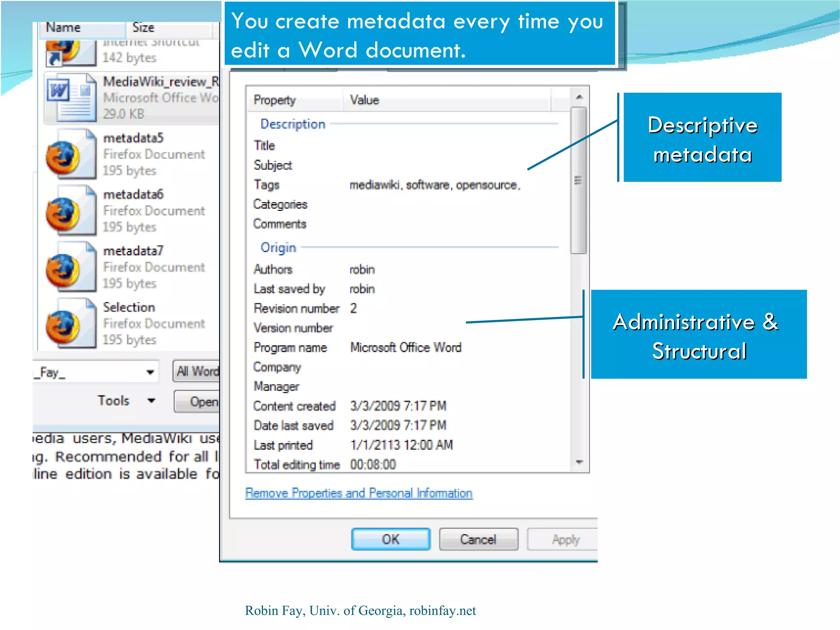
Task: Select the file name 'Selection'
Action: (x=129, y=307)
